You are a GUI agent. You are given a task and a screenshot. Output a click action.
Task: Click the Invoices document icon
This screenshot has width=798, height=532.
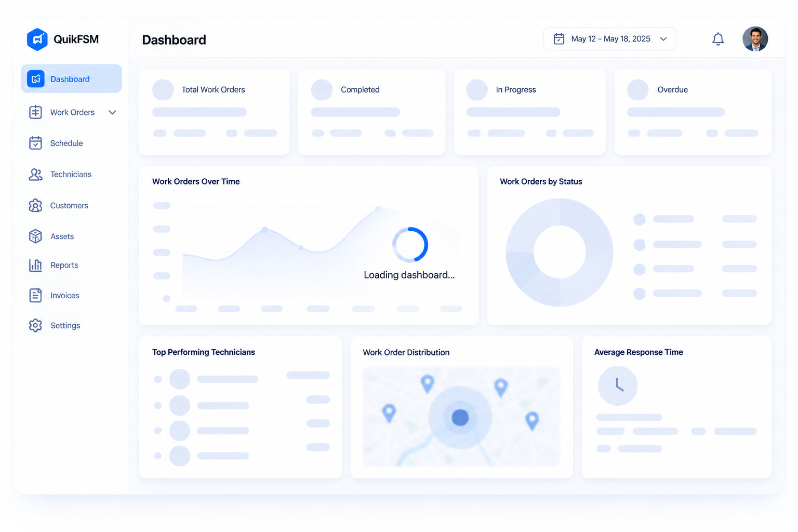[x=35, y=296]
